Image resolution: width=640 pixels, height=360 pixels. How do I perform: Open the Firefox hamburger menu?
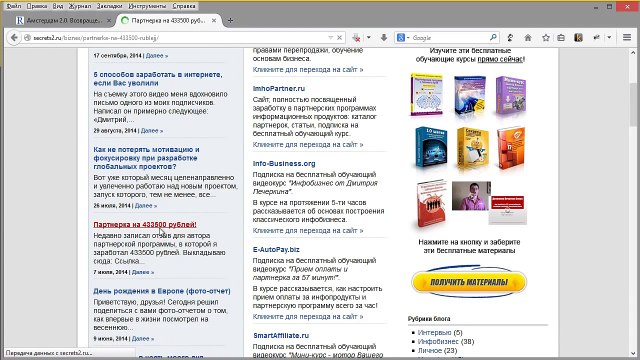[x=627, y=38]
